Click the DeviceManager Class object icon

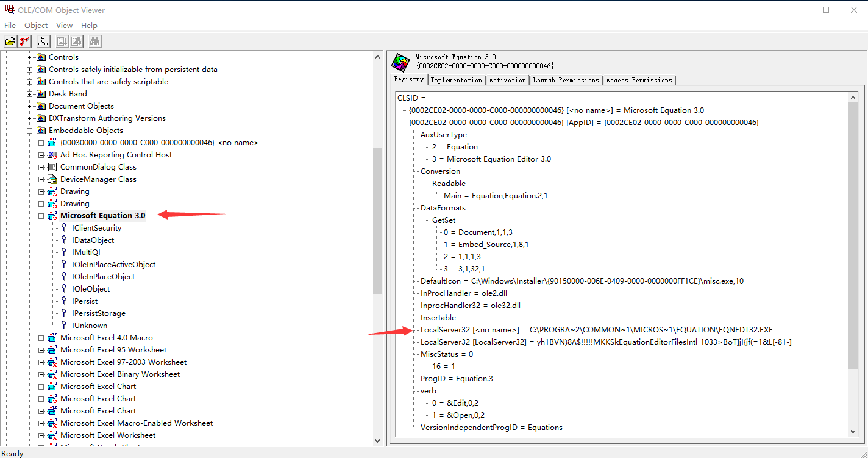click(x=52, y=179)
